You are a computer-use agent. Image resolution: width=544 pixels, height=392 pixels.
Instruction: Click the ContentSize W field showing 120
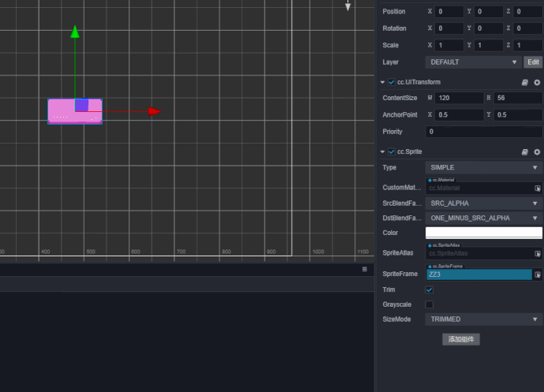[459, 98]
